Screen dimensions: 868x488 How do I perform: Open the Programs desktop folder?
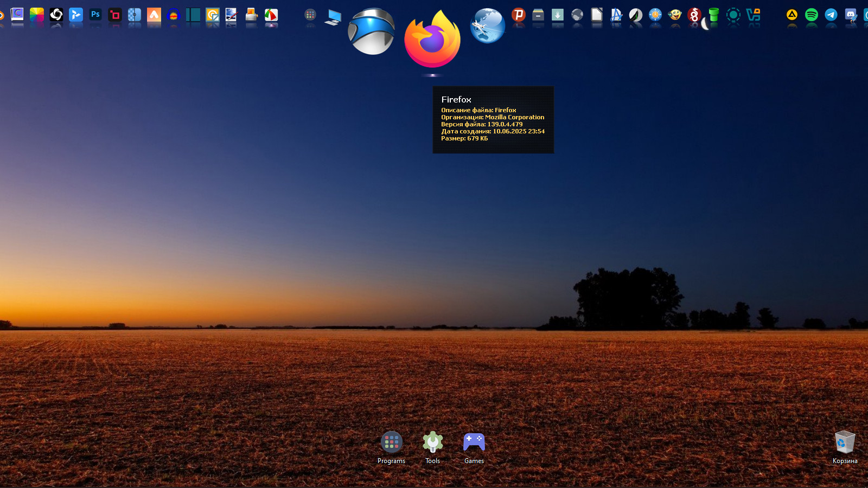tap(391, 448)
